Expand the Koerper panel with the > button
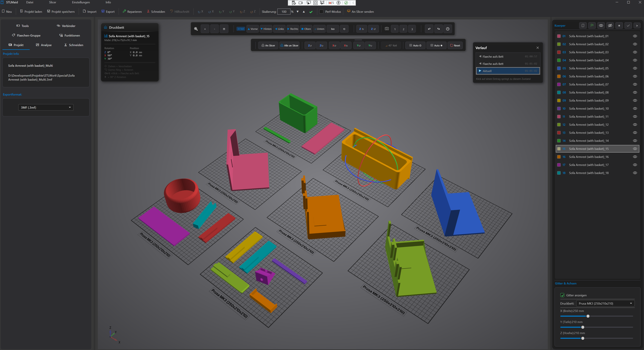 [x=637, y=25]
